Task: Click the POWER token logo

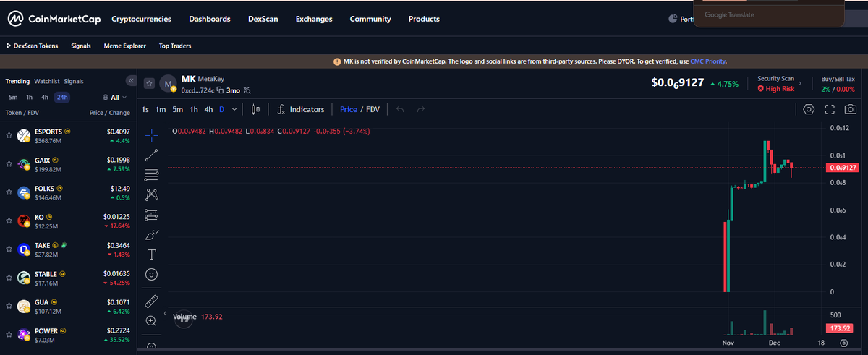Action: coord(24,335)
